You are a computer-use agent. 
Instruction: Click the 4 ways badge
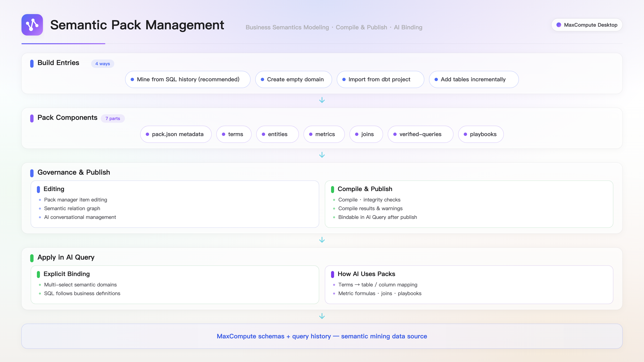[x=102, y=64]
